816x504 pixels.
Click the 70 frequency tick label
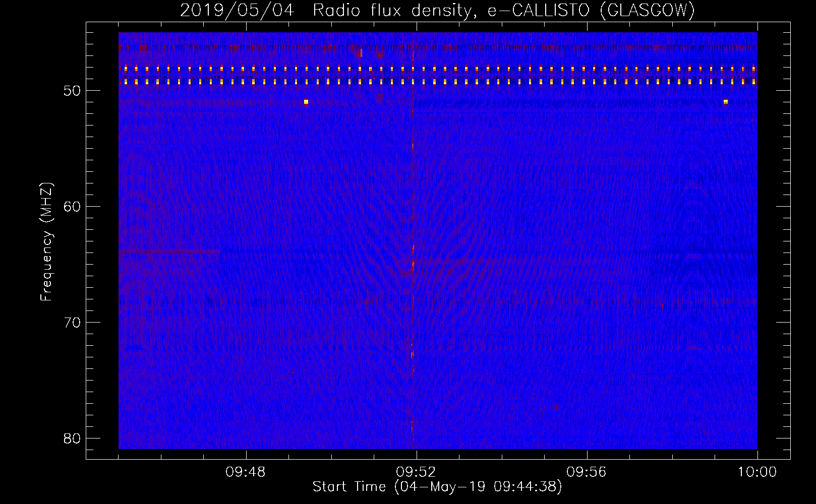[72, 323]
